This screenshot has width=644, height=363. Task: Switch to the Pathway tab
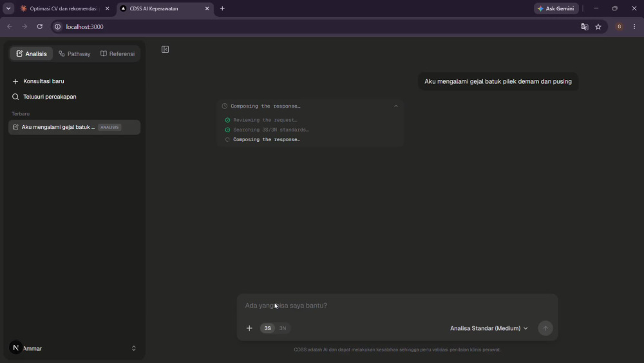[74, 54]
